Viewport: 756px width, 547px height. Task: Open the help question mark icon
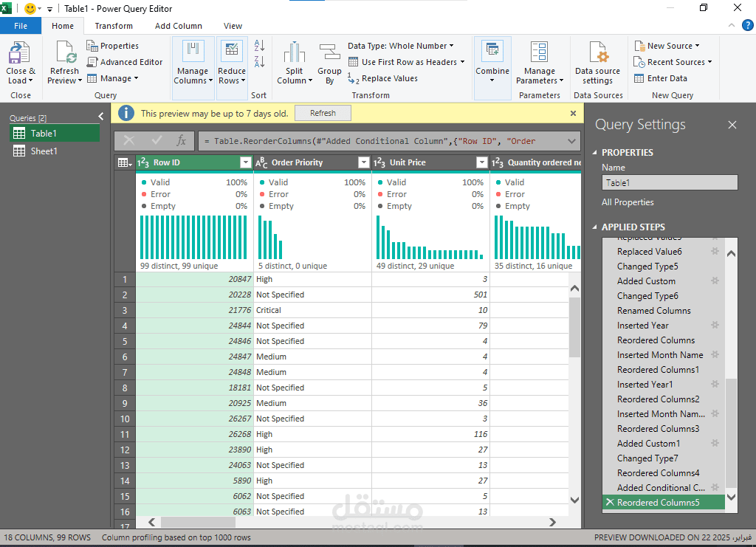[x=747, y=26]
